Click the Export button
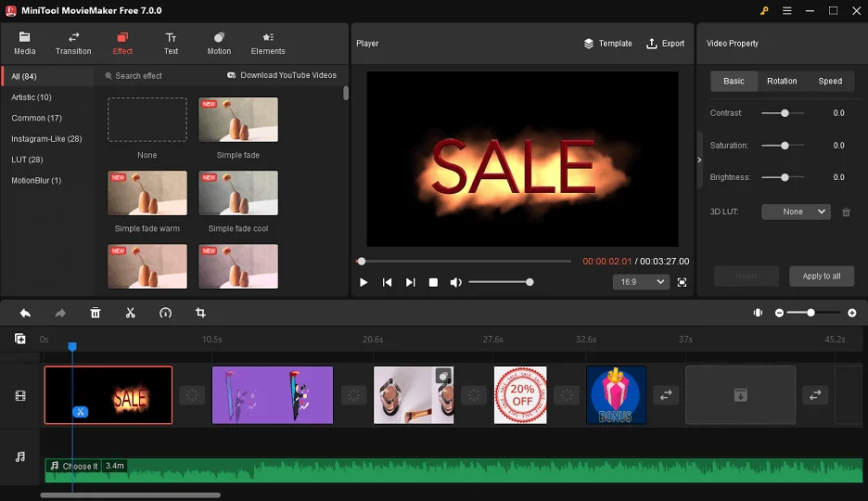The height and width of the screenshot is (501, 868). click(x=666, y=44)
